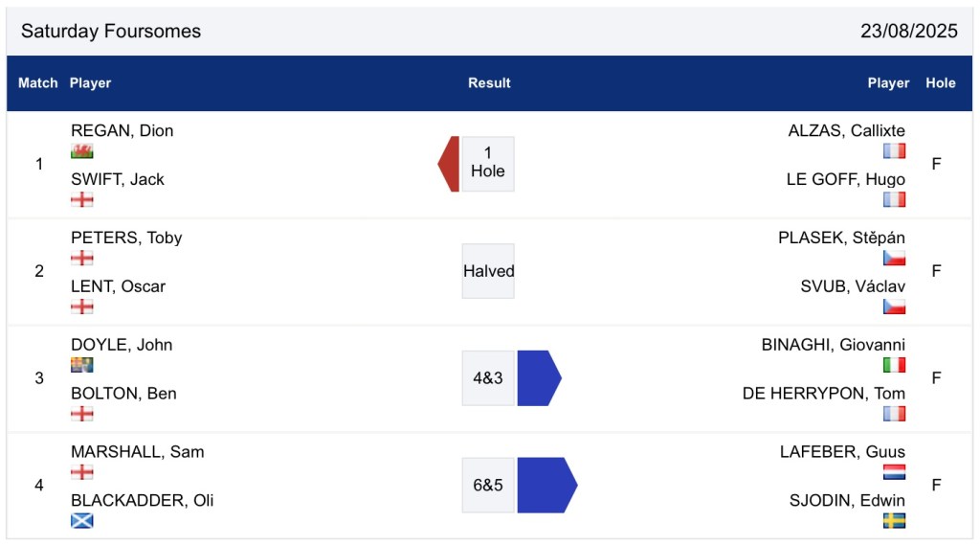Click the flag under DOYLE, John
Screen dimensions: 980x545
82,365
